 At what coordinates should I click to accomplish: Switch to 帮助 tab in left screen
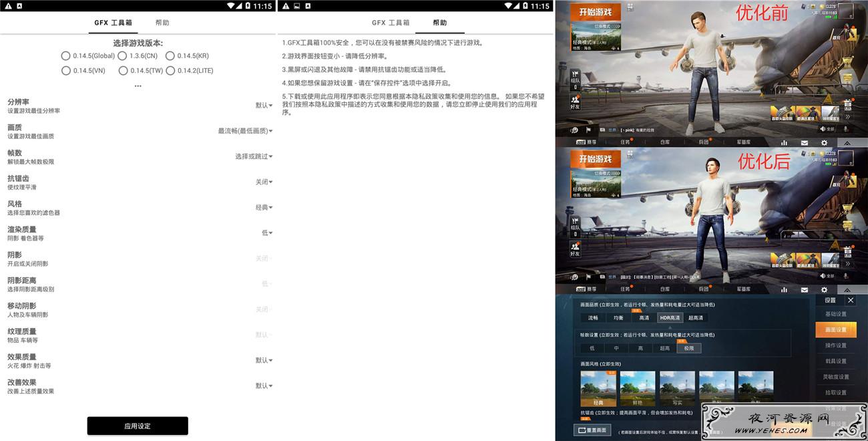click(162, 23)
